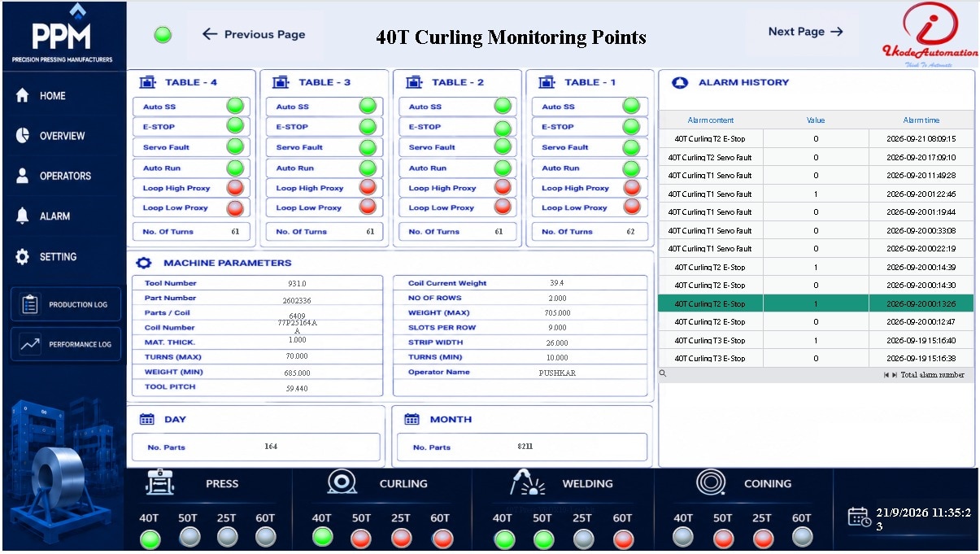
Task: Click the Alarm time column header
Action: click(x=921, y=120)
